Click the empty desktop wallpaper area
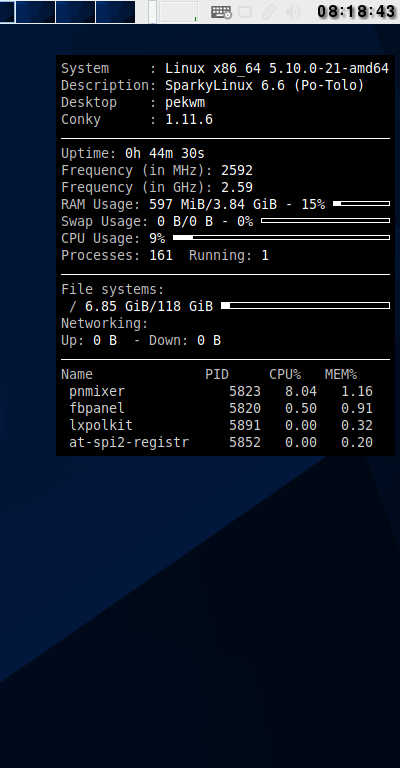The height and width of the screenshot is (768, 400). pyautogui.click(x=196, y=612)
